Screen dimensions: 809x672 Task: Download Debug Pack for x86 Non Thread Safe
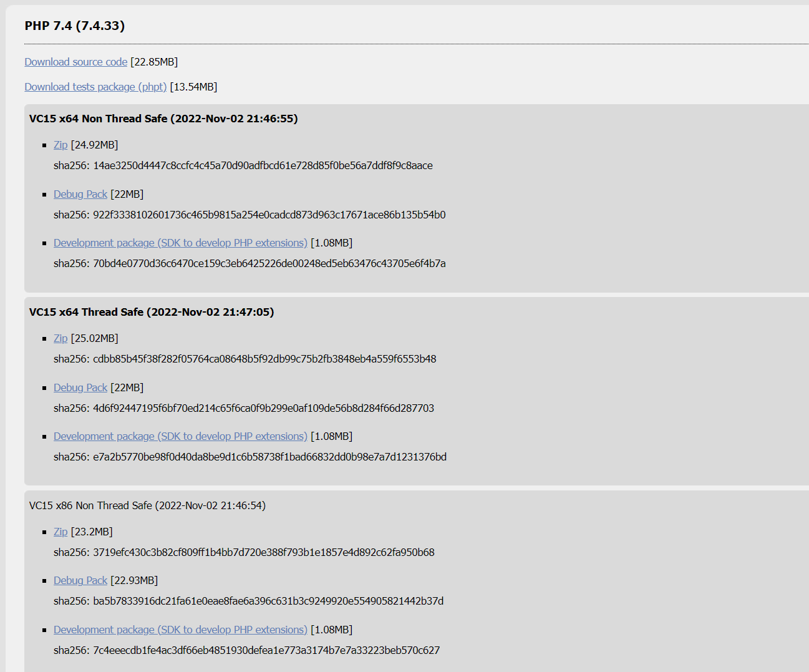(x=80, y=580)
